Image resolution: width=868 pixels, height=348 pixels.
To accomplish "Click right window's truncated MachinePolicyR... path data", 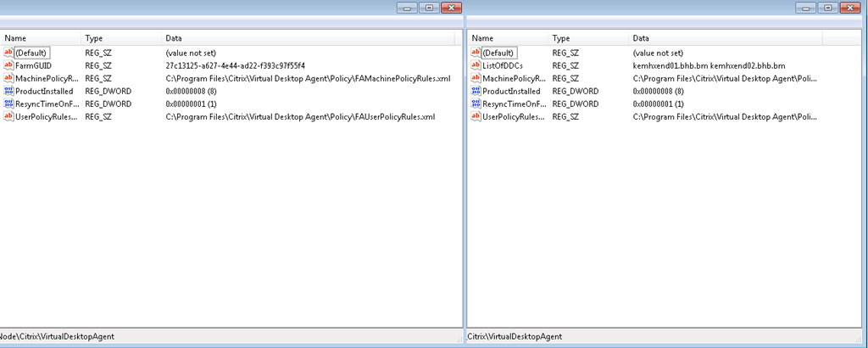I will pyautogui.click(x=725, y=78).
